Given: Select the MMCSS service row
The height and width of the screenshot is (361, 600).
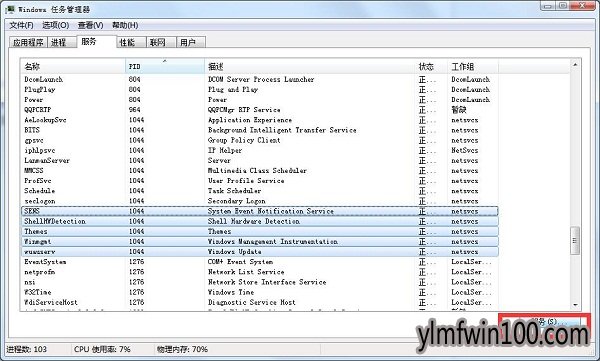Looking at the screenshot, I should (259, 171).
